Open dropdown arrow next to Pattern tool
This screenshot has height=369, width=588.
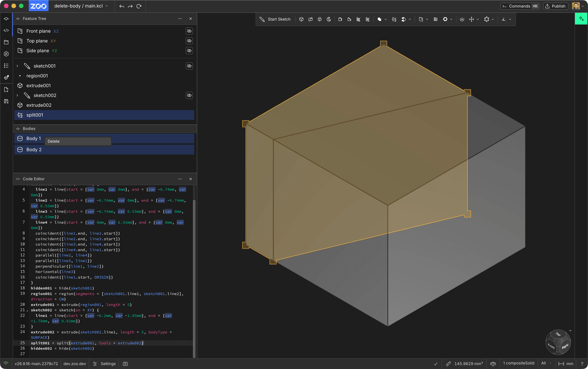point(493,19)
